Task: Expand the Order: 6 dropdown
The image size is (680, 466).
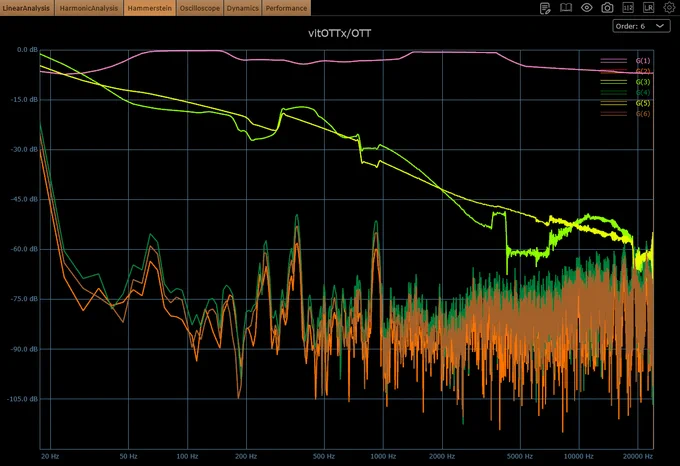Action: [x=641, y=26]
